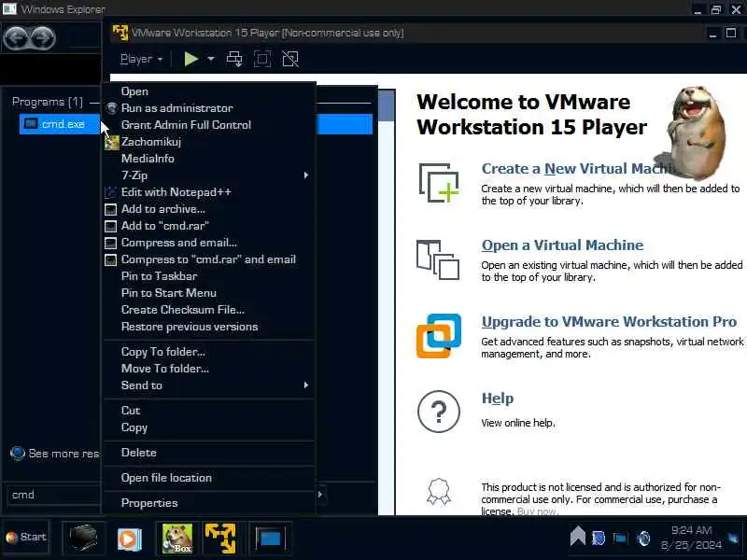The height and width of the screenshot is (560, 747).
Task: Click Windows Explorer back arrow button
Action: tap(15, 37)
